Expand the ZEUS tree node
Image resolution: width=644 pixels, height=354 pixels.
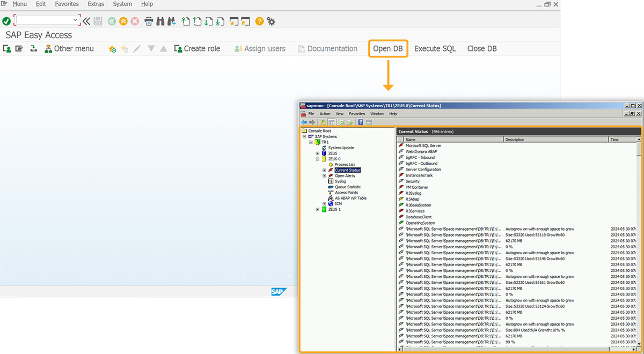point(318,153)
